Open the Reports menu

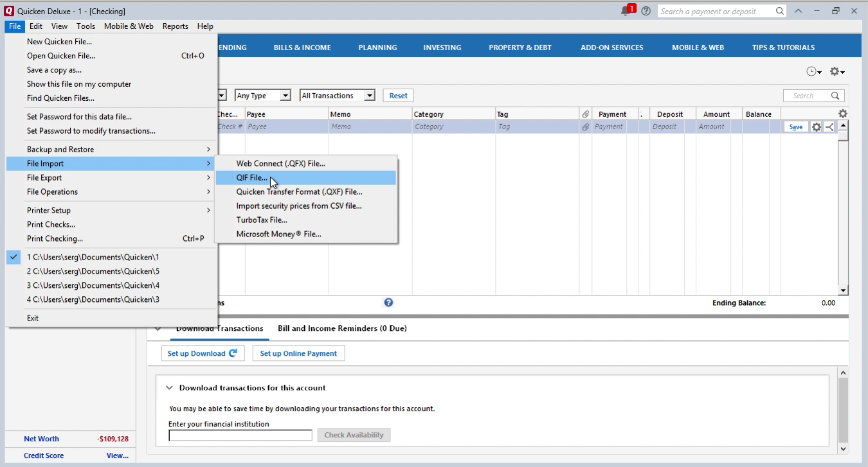click(175, 26)
